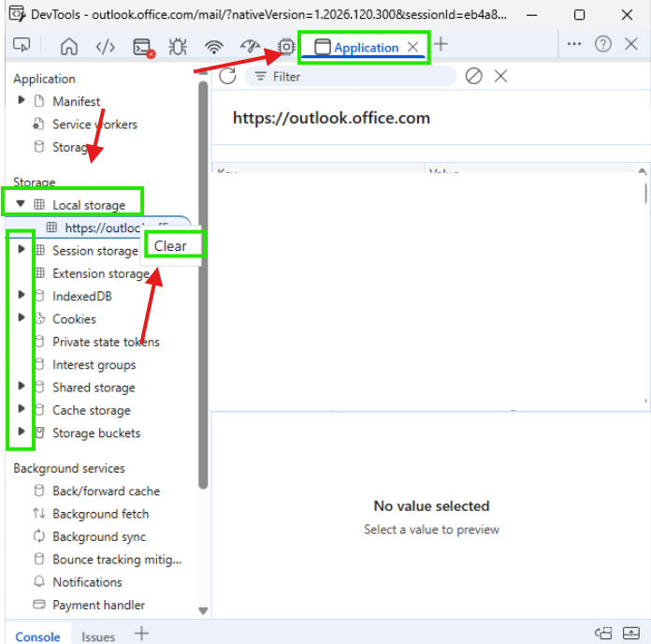This screenshot has width=651, height=644.
Task: Select Extension storage item
Action: click(101, 273)
